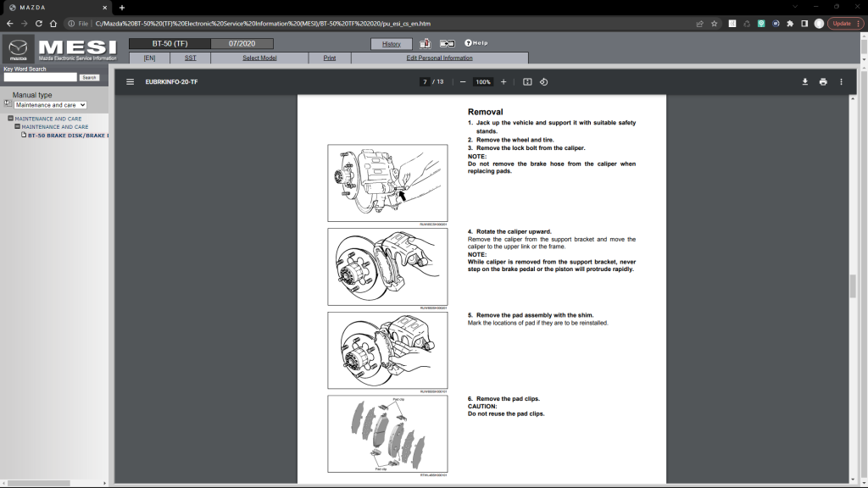Zoom in the PDF document
This screenshot has height=488, width=868.
click(504, 82)
